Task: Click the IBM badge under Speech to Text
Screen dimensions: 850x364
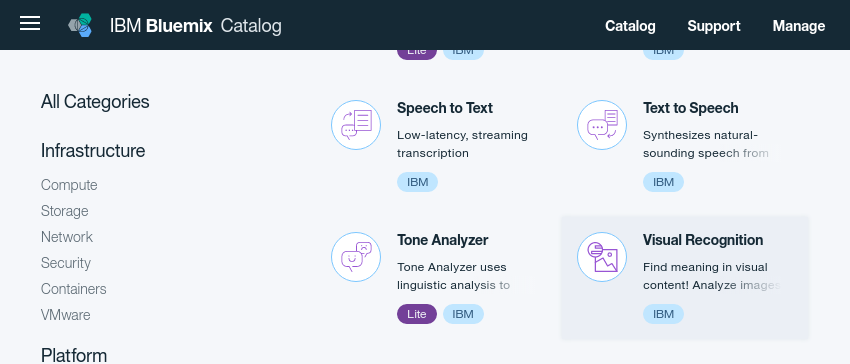Action: [417, 182]
